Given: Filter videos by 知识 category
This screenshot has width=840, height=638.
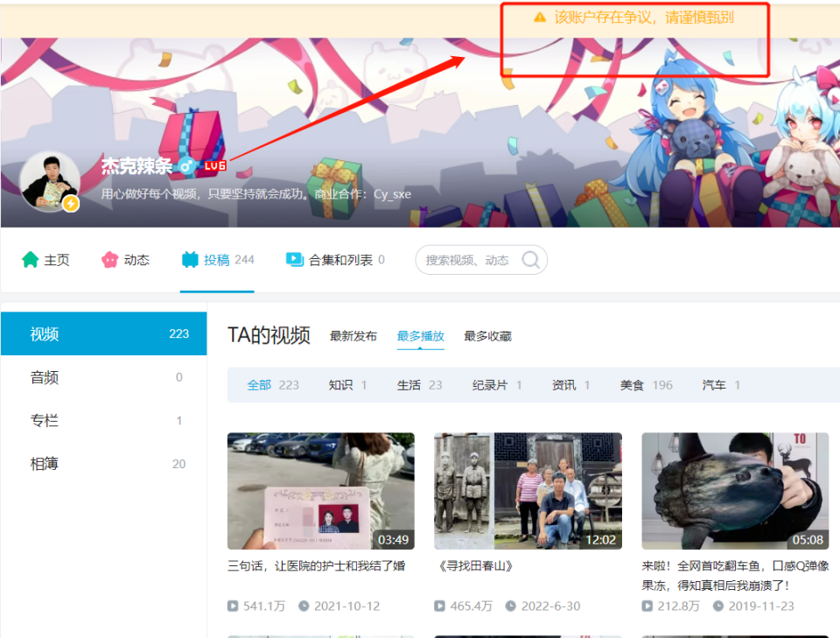Looking at the screenshot, I should (x=347, y=385).
